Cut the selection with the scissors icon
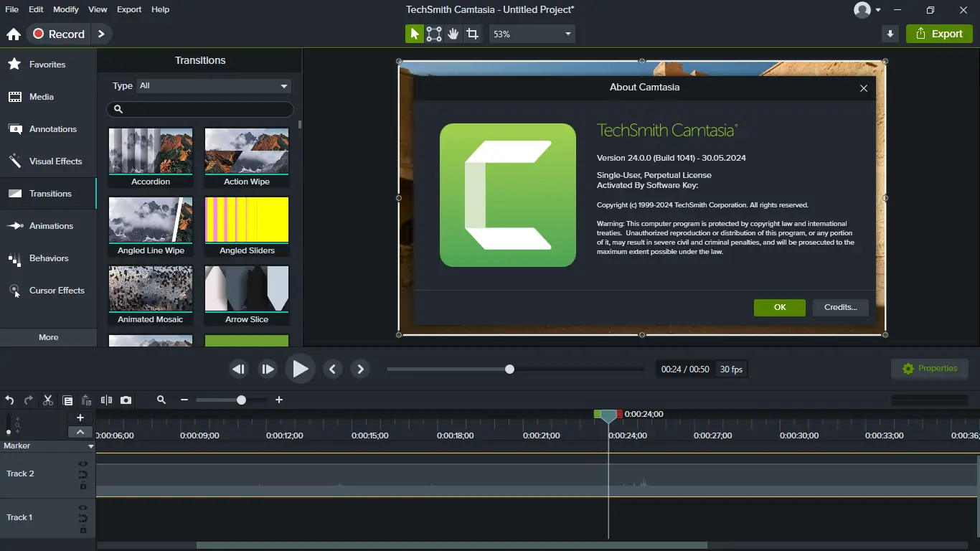Image resolution: width=980 pixels, height=551 pixels. [48, 400]
